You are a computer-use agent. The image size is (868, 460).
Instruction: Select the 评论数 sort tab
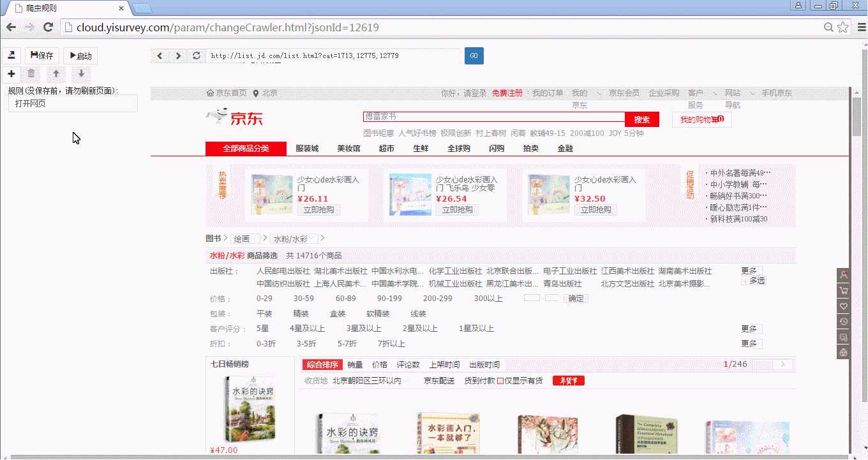(408, 365)
